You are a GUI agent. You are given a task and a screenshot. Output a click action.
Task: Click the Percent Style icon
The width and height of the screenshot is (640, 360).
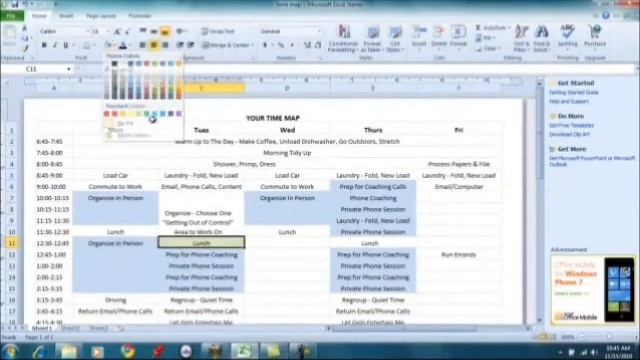tap(281, 45)
